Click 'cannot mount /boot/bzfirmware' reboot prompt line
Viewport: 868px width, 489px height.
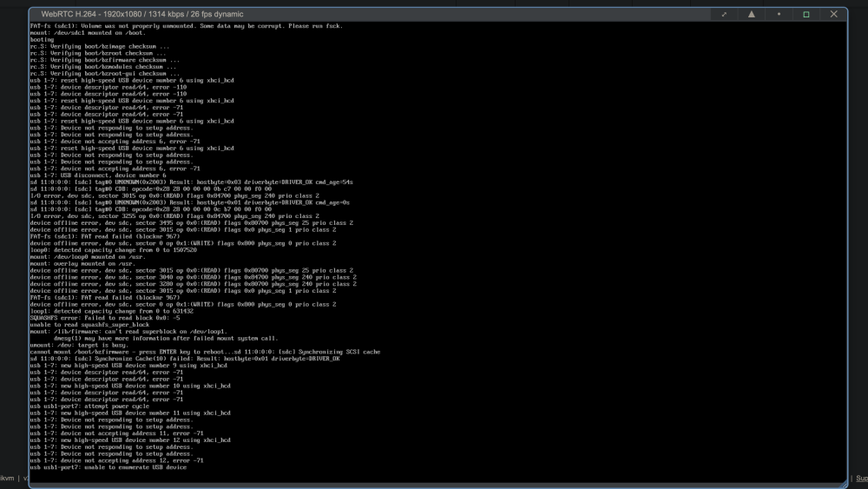pyautogui.click(x=205, y=352)
